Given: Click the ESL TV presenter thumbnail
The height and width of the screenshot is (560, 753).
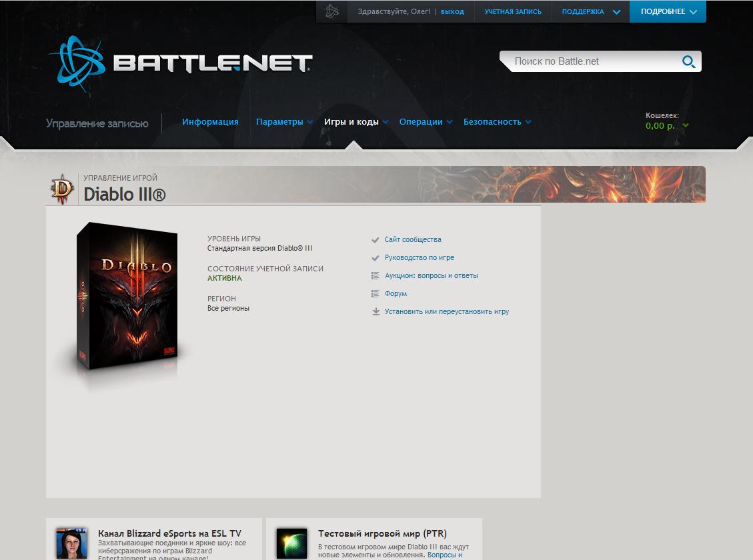Looking at the screenshot, I should click(72, 543).
